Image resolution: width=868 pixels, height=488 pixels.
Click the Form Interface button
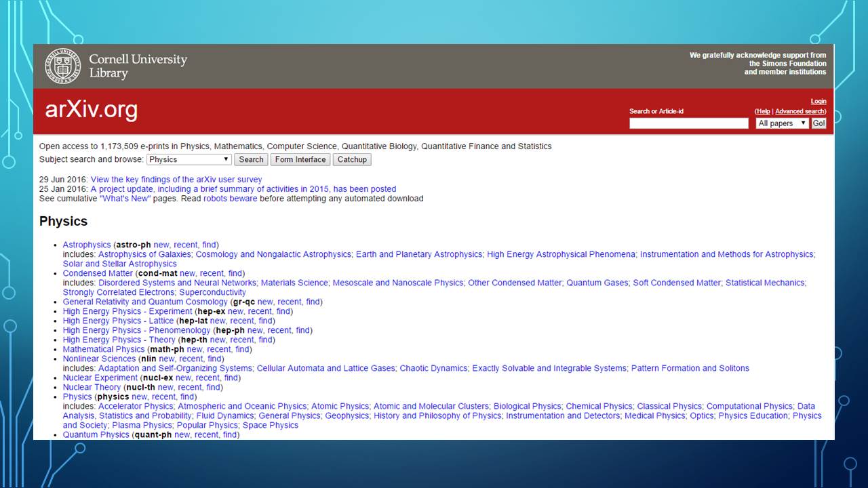click(301, 159)
